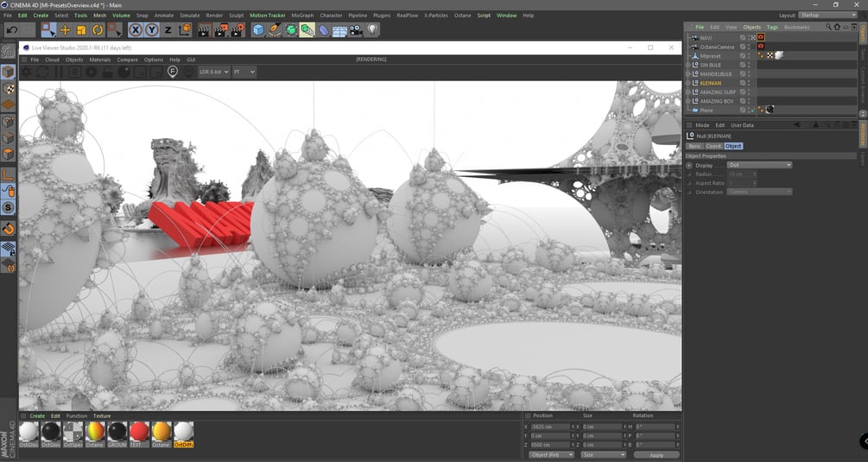Expand the KLEINIAN null
The width and height of the screenshot is (868, 462).
pyautogui.click(x=688, y=83)
